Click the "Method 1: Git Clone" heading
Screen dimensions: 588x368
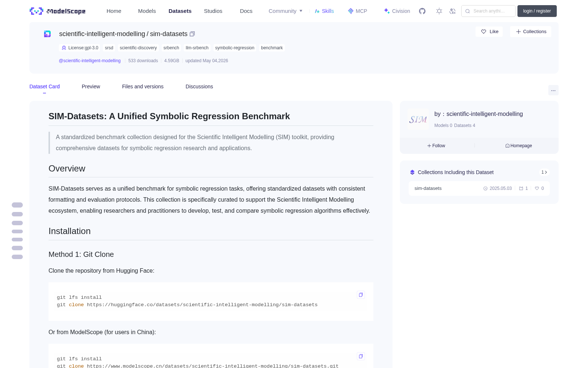click(x=81, y=254)
